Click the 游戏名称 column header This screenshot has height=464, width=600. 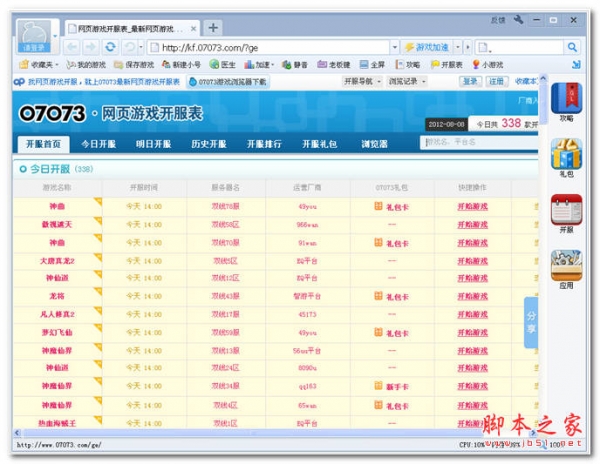[x=57, y=187]
